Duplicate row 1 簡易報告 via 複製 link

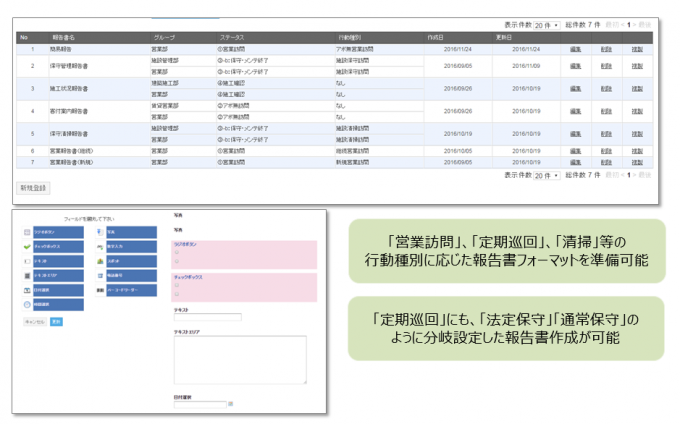click(x=637, y=49)
